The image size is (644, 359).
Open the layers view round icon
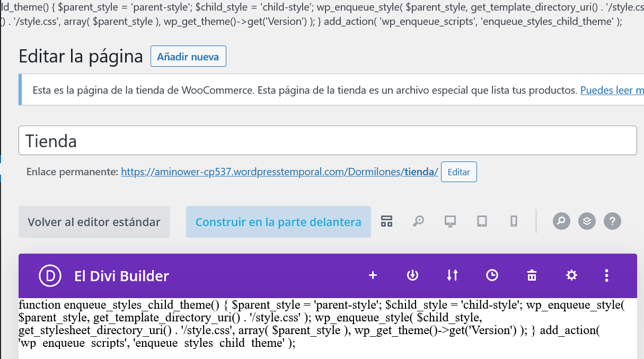tap(587, 221)
